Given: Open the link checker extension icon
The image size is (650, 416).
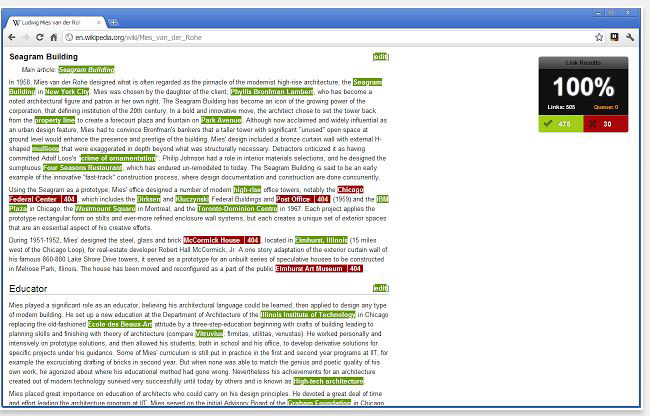Looking at the screenshot, I should pos(613,37).
